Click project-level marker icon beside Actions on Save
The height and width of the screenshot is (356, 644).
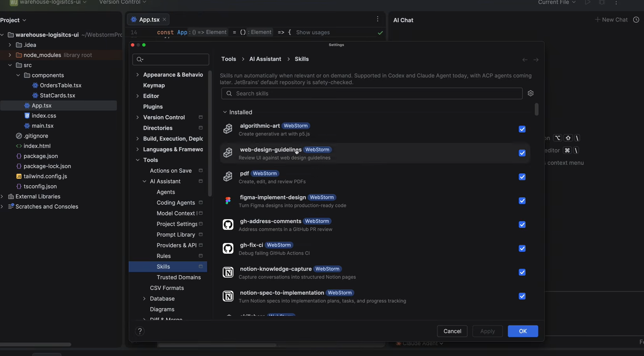(201, 170)
